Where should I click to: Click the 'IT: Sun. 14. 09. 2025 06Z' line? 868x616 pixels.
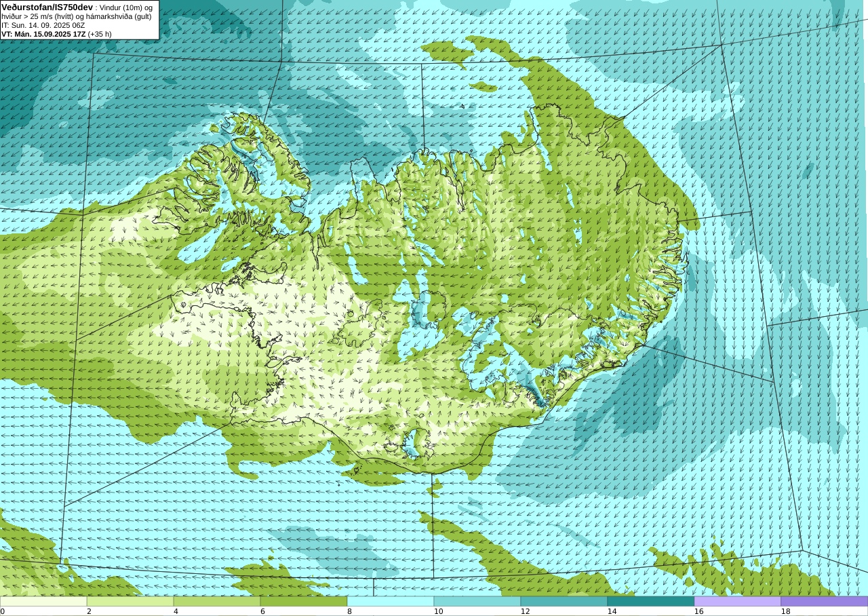pos(43,25)
